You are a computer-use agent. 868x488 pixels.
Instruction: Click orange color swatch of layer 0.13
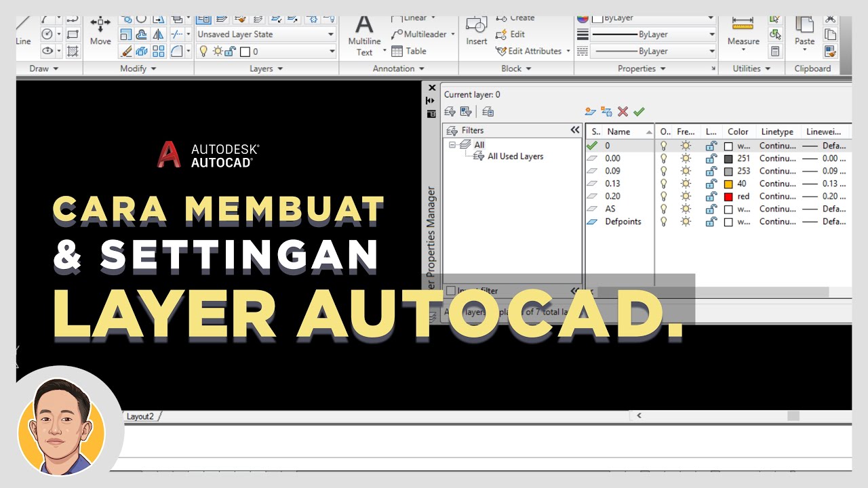tap(728, 184)
